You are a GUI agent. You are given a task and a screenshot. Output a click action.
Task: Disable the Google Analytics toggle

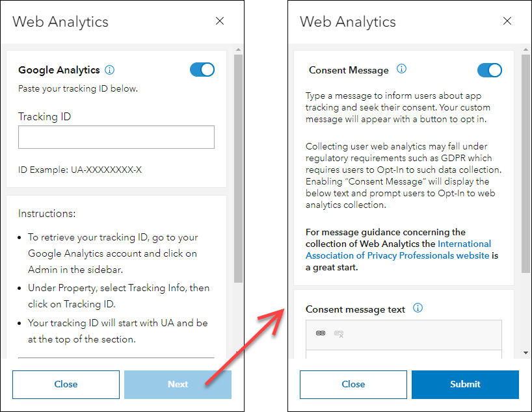click(x=202, y=70)
